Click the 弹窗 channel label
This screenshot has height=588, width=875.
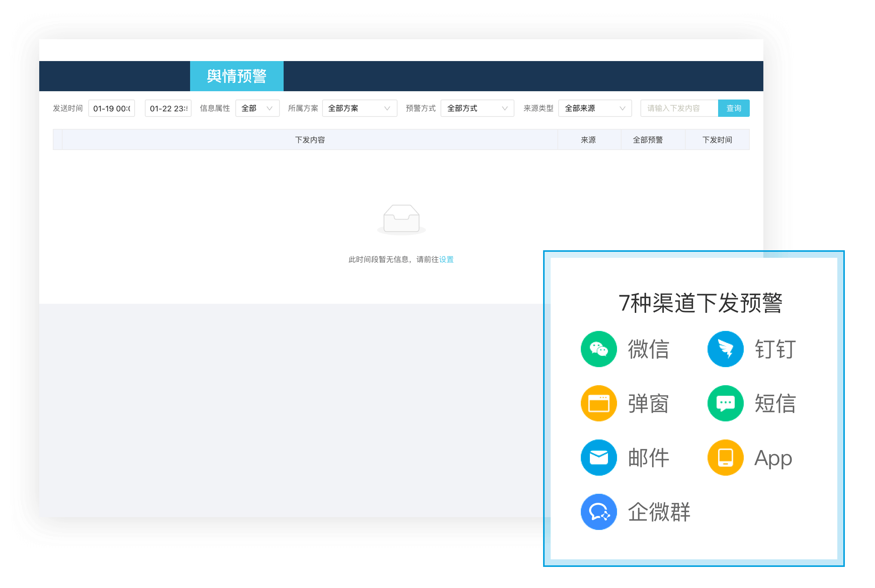pyautogui.click(x=648, y=403)
